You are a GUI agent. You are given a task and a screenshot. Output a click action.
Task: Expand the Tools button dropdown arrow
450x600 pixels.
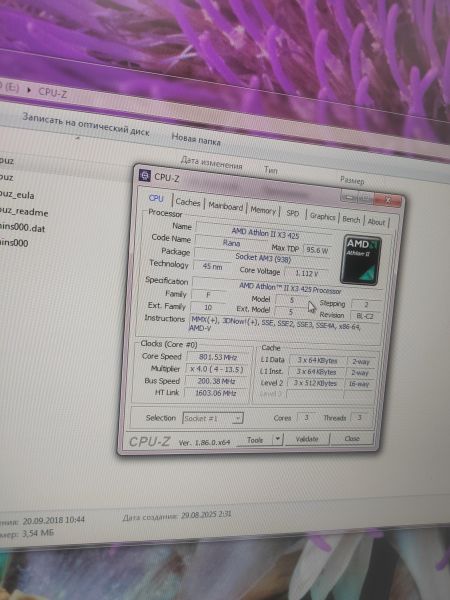[278, 439]
